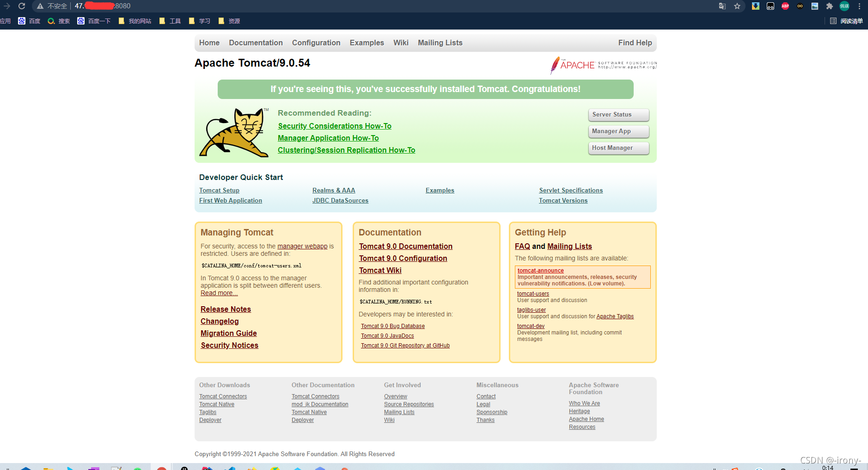The height and width of the screenshot is (470, 868).
Task: Open the extensions puzzle-piece menu
Action: coord(830,6)
